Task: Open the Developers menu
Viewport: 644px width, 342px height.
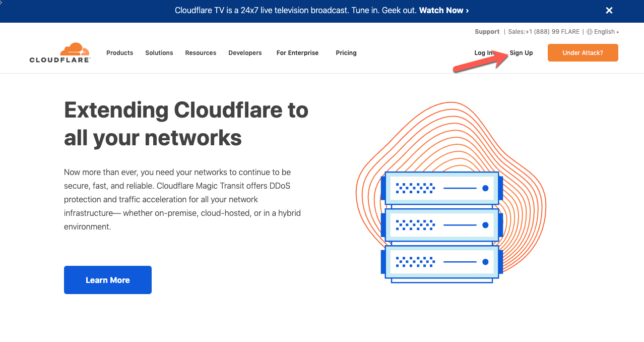Action: 245,53
